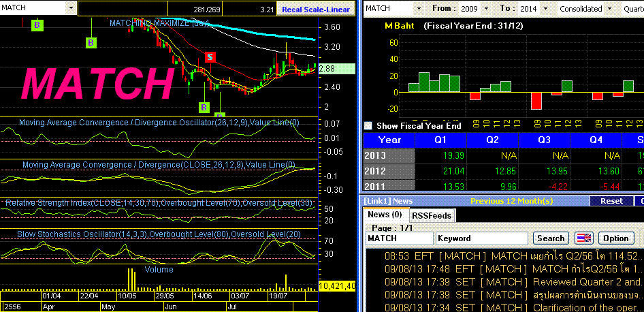
Task: Click the 3.60 price scale label
Action: click(332, 27)
